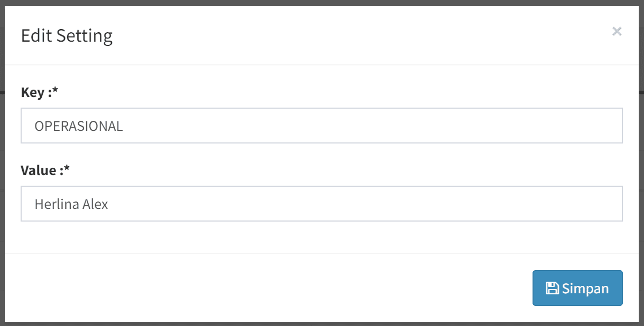
Task: Click the Edit Setting dialog title
Action: pos(67,36)
